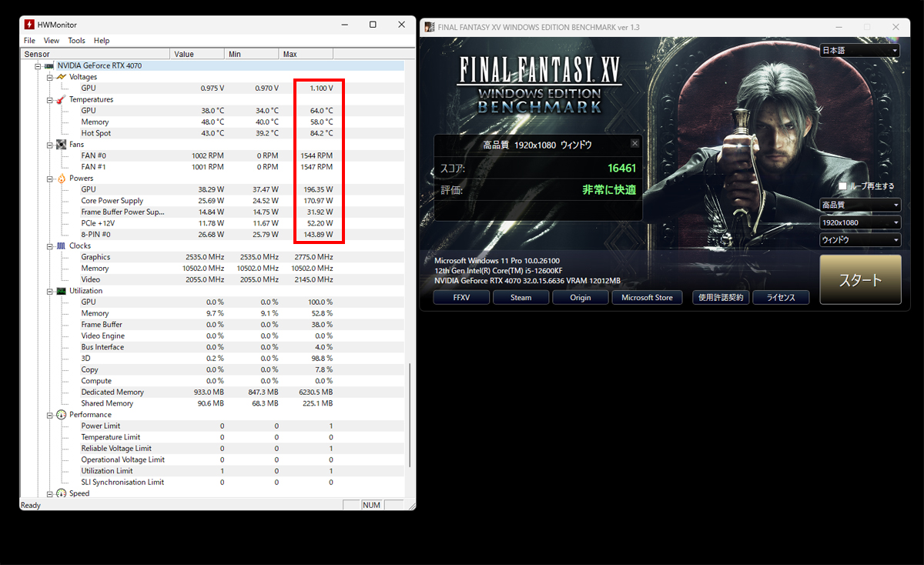The width and height of the screenshot is (924, 565).
Task: Collapse the Voltages tree node
Action: [49, 77]
